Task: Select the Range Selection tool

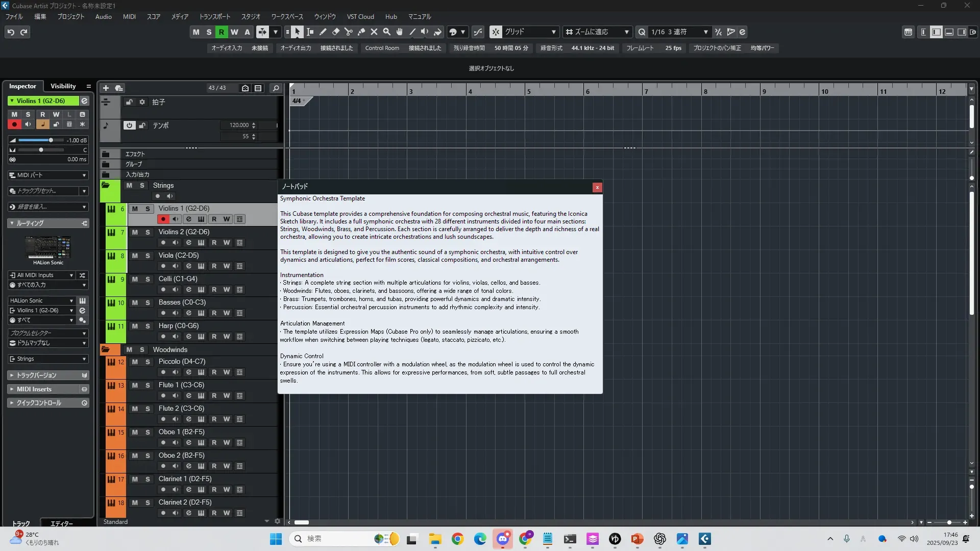Action: tap(310, 32)
